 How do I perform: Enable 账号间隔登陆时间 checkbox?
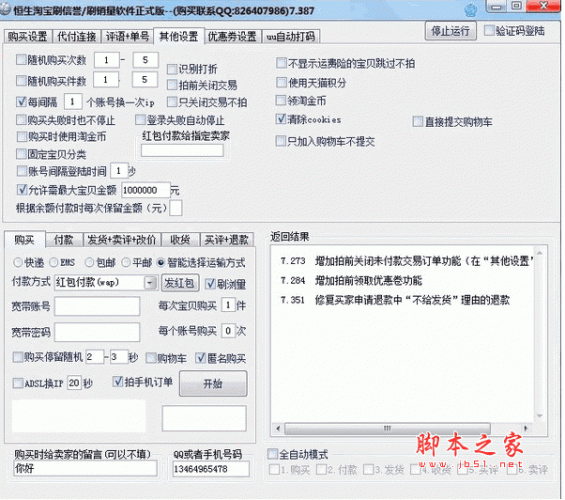pos(22,171)
